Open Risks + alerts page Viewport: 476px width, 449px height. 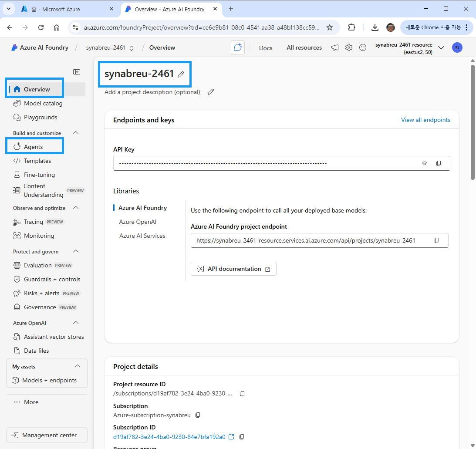tap(47, 293)
